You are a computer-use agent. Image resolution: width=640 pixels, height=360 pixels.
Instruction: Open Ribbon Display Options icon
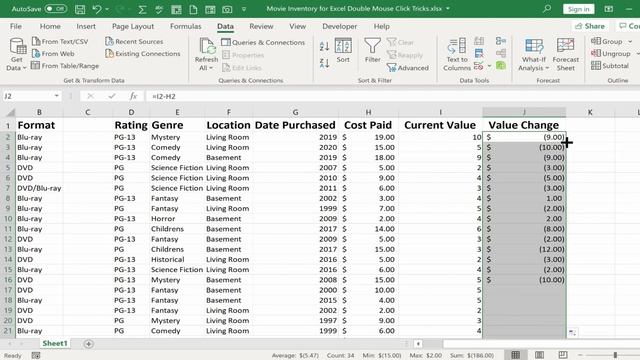point(609,9)
